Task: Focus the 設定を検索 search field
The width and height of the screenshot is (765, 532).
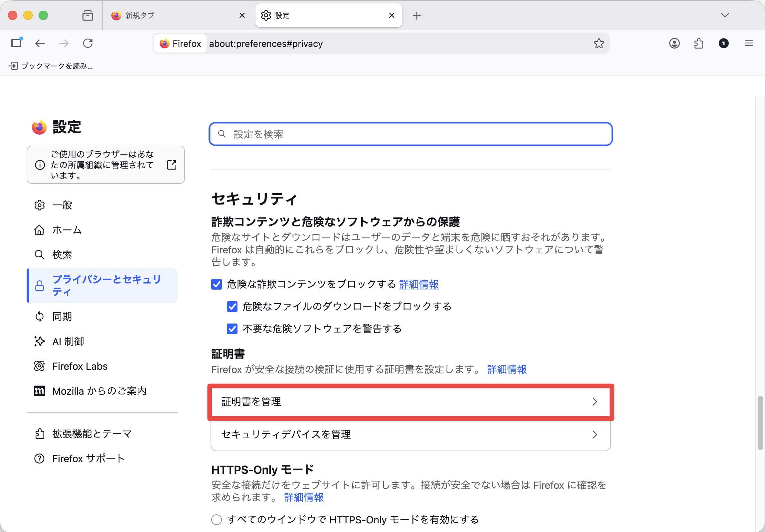Action: click(x=410, y=134)
